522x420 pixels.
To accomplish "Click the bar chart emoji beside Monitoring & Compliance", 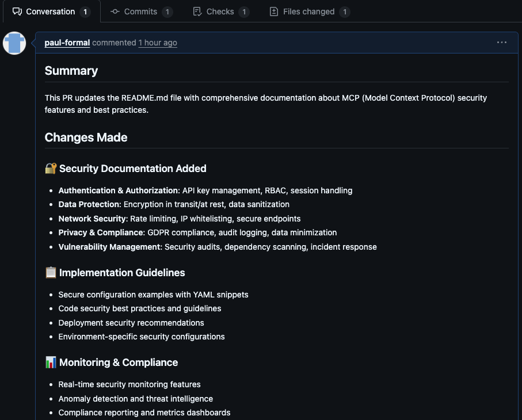I will pos(51,362).
